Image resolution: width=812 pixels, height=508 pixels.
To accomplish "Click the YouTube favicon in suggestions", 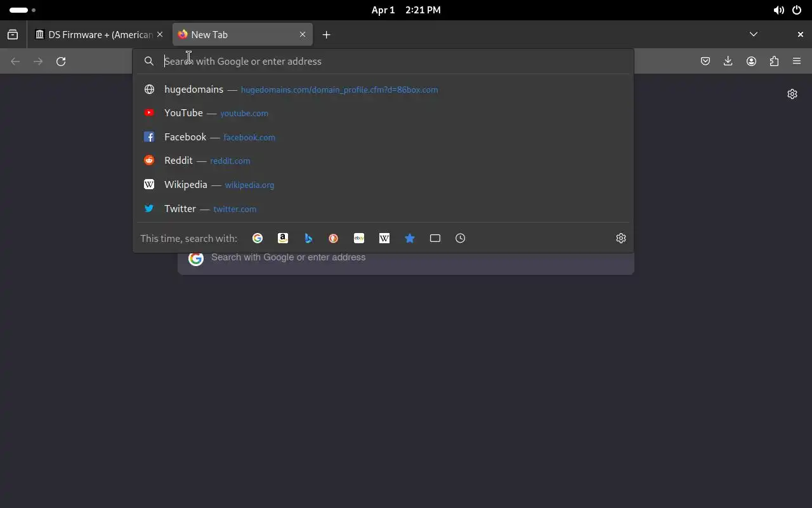I will point(149,113).
